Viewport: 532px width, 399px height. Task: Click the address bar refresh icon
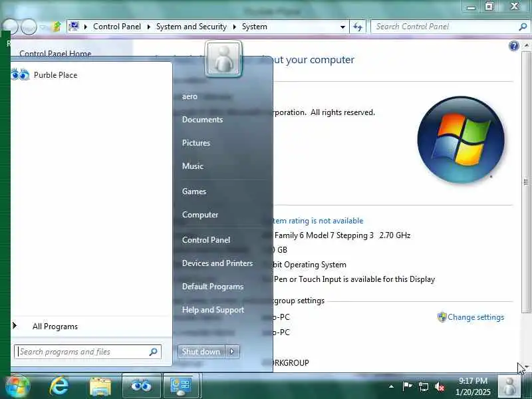tap(358, 27)
